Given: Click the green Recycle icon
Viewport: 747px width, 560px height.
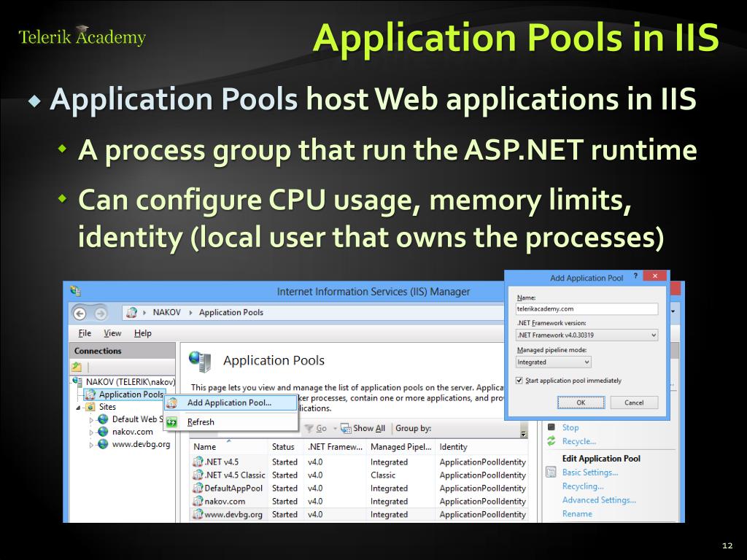Looking at the screenshot, I should (x=551, y=441).
